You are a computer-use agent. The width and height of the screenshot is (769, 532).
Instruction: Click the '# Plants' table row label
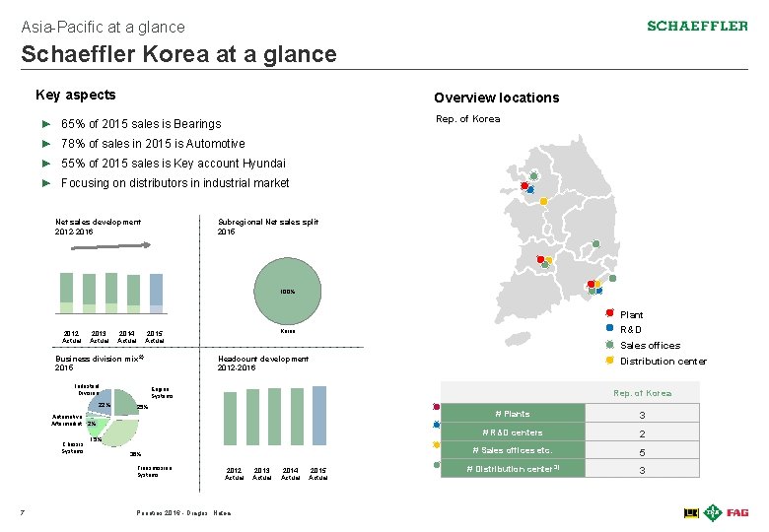point(513,414)
